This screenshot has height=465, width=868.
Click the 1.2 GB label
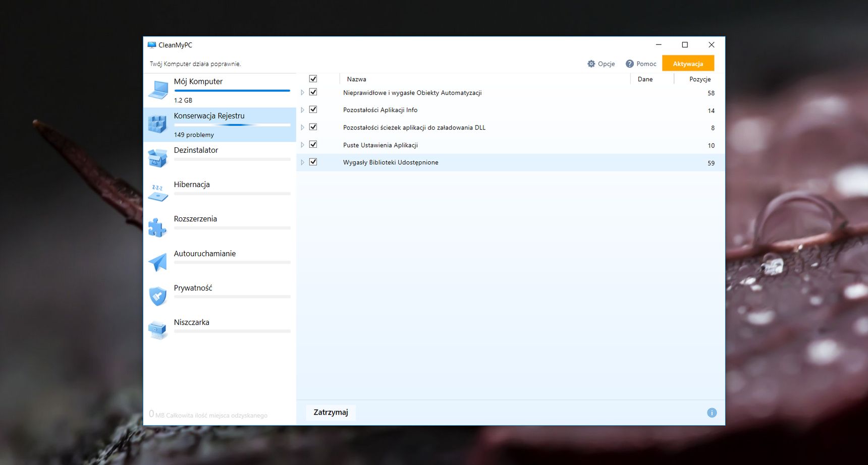[x=183, y=100]
